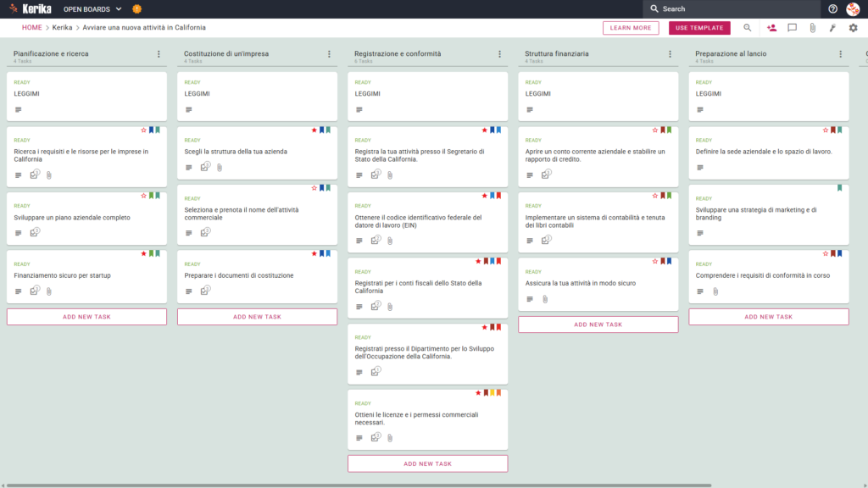The image size is (868, 488).
Task: Toggle star on Registra la tua attività card
Action: 484,130
